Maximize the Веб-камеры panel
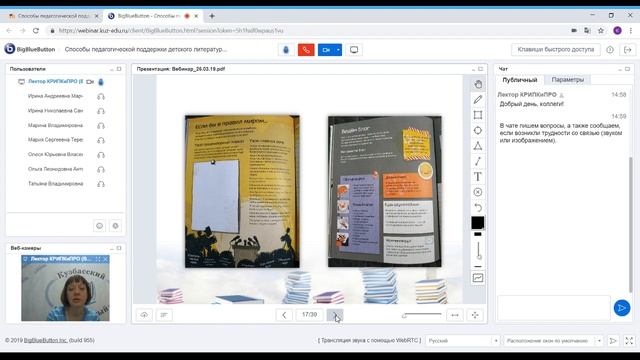Screen dimensions: 640x360 pos(119,248)
